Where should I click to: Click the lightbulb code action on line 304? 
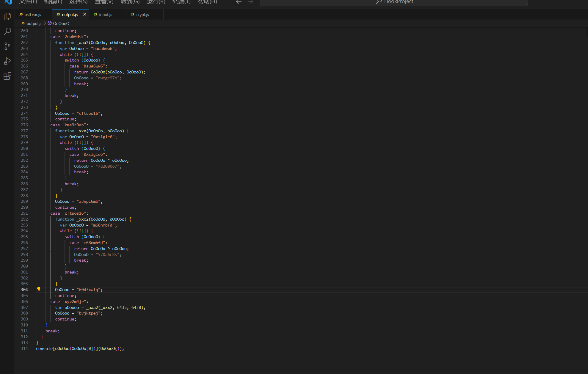click(x=39, y=289)
